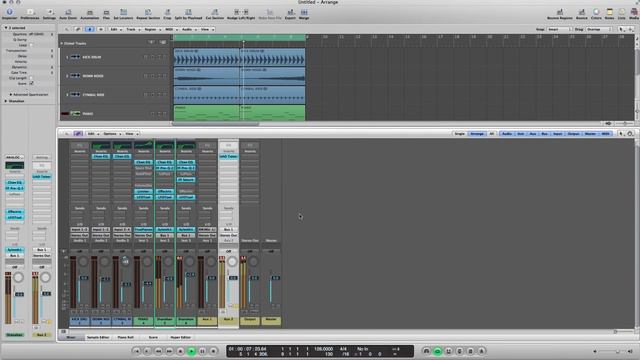Toggle the All mixer view button

coord(492,134)
